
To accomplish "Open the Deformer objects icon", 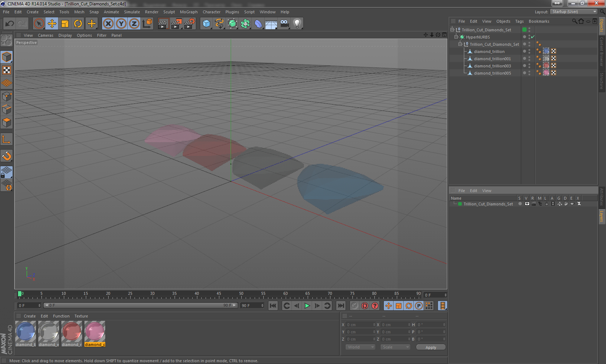I will [258, 24].
